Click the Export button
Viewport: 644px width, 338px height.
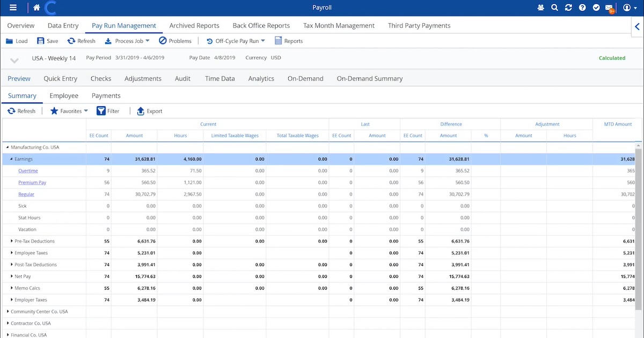pyautogui.click(x=149, y=111)
